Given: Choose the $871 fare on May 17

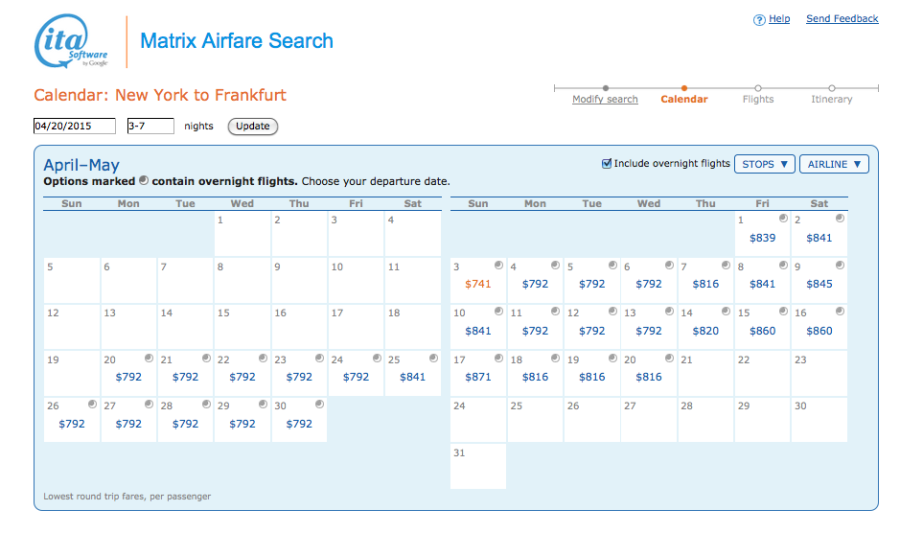Looking at the screenshot, I should [479, 377].
